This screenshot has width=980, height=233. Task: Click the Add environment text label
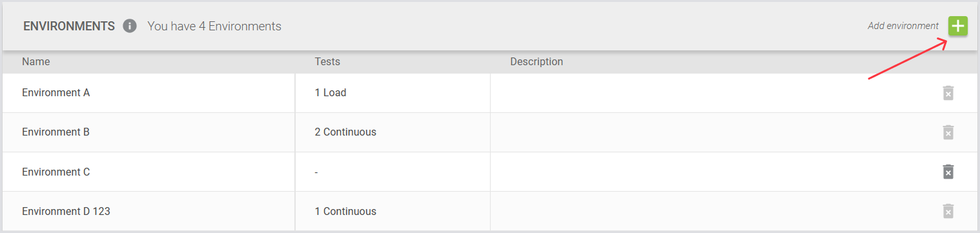point(903,26)
